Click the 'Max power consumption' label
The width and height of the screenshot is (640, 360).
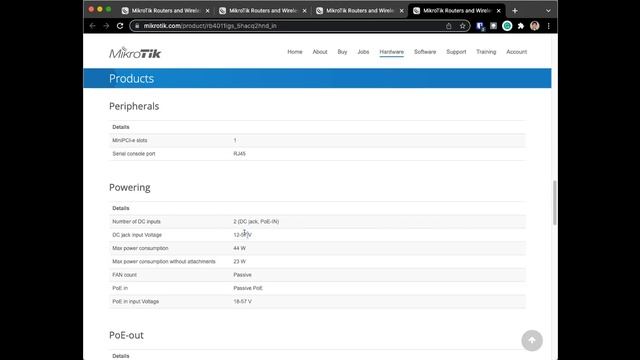point(140,248)
